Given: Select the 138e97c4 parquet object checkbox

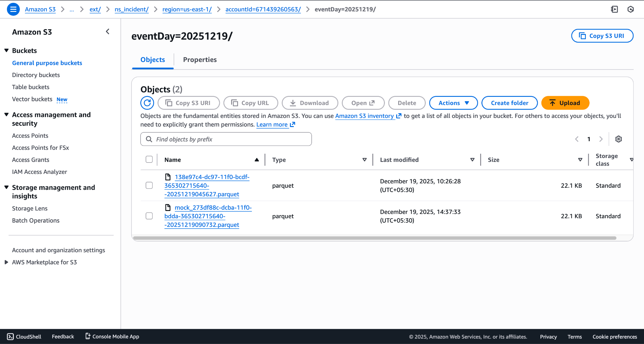Looking at the screenshot, I should pyautogui.click(x=149, y=186).
